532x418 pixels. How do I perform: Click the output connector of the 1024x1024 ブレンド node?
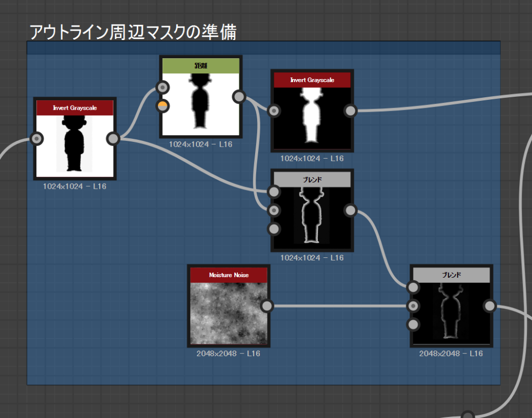(x=351, y=210)
